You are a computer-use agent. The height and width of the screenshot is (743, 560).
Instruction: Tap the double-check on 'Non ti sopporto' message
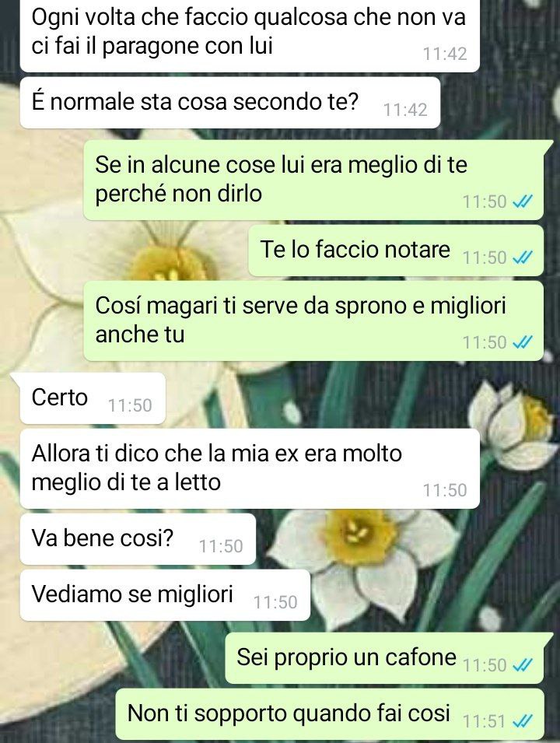tap(523, 721)
